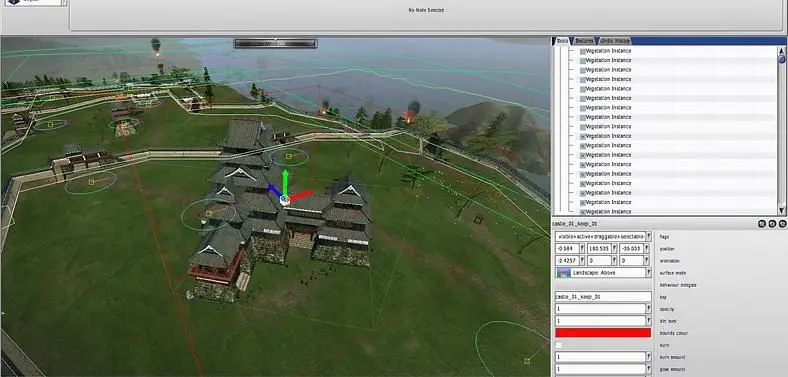Click the 'surface mode' label
This screenshot has height=377, width=788.
pos(672,273)
